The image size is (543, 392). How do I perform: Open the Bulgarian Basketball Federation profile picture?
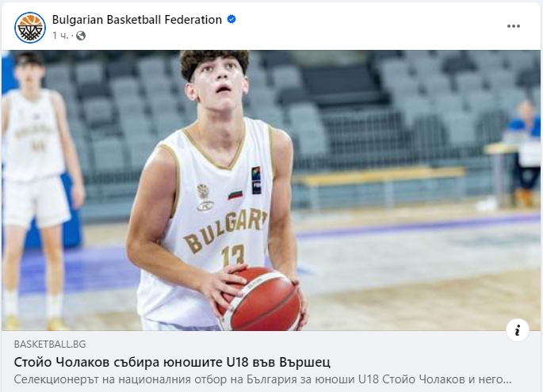click(x=30, y=28)
